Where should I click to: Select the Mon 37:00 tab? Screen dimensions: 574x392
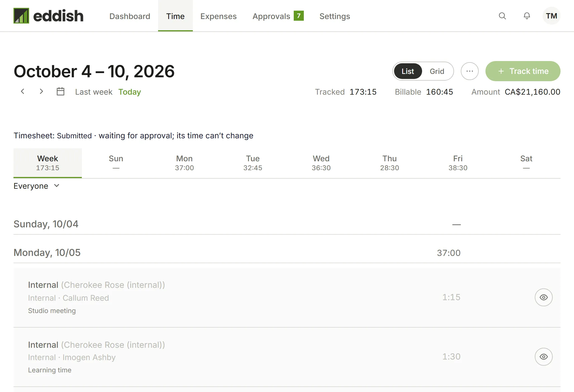coord(184,163)
